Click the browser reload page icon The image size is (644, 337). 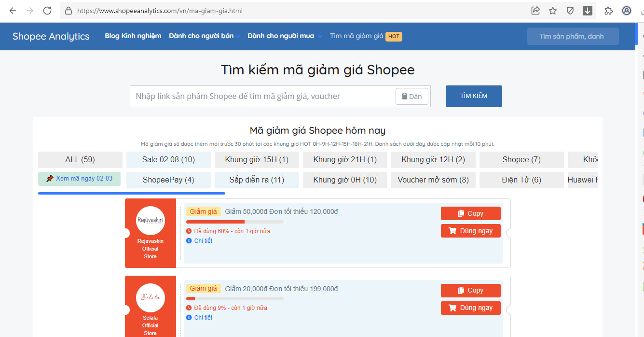coord(47,11)
